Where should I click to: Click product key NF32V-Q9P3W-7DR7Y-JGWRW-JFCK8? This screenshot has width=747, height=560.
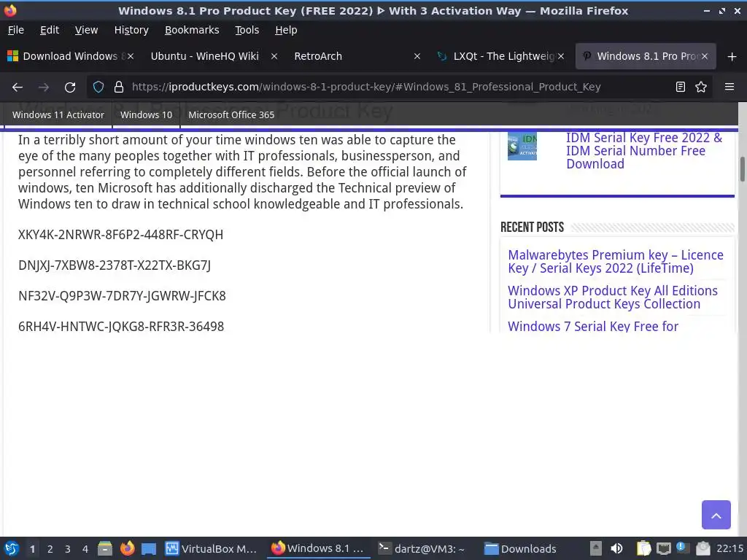(x=122, y=296)
